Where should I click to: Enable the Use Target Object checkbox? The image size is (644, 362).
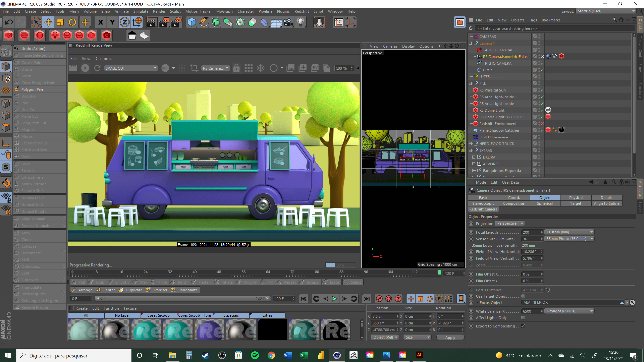523,296
